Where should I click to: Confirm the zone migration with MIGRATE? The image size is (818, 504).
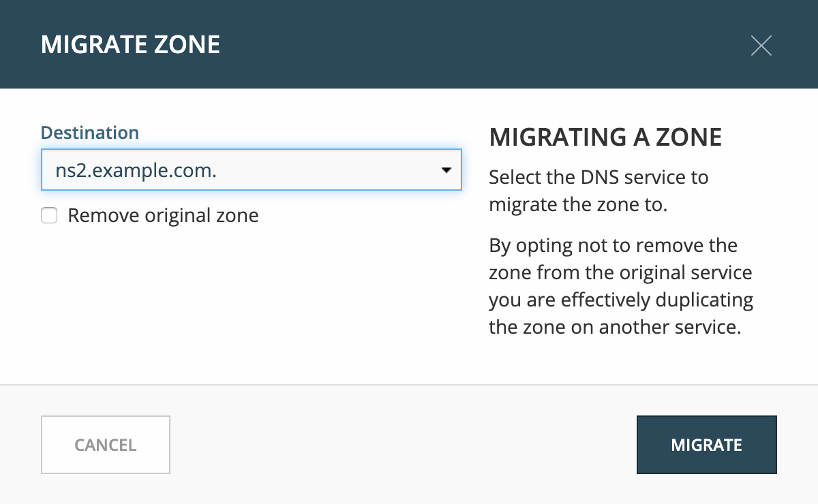707,445
